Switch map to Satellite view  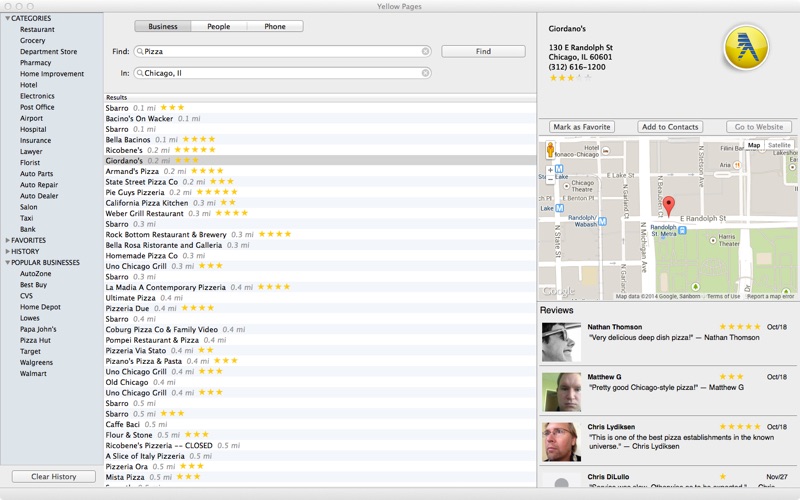point(779,145)
